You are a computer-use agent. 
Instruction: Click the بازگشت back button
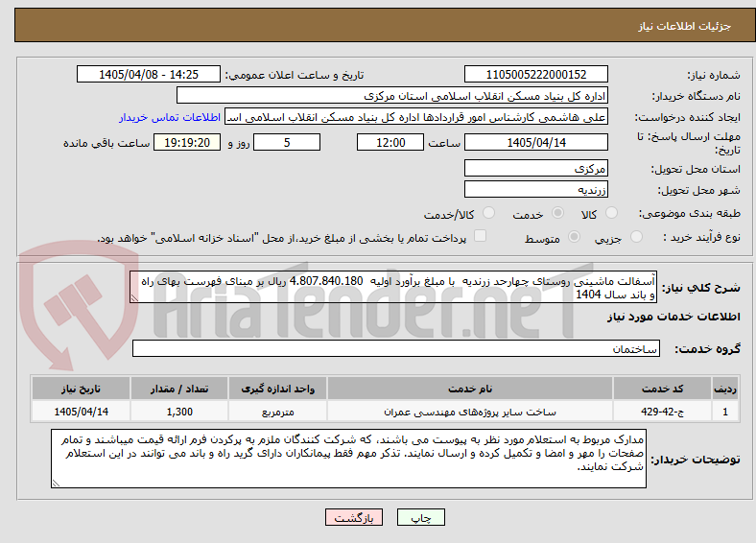pyautogui.click(x=354, y=517)
